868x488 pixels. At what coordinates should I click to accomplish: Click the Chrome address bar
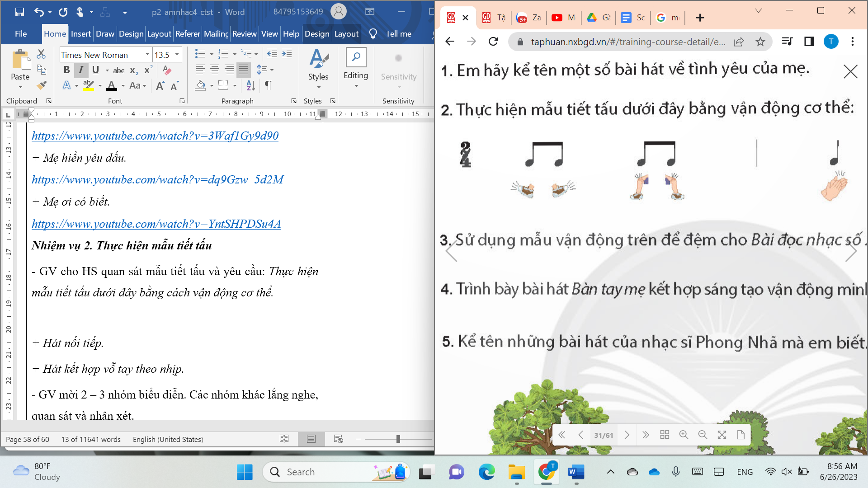(x=627, y=42)
